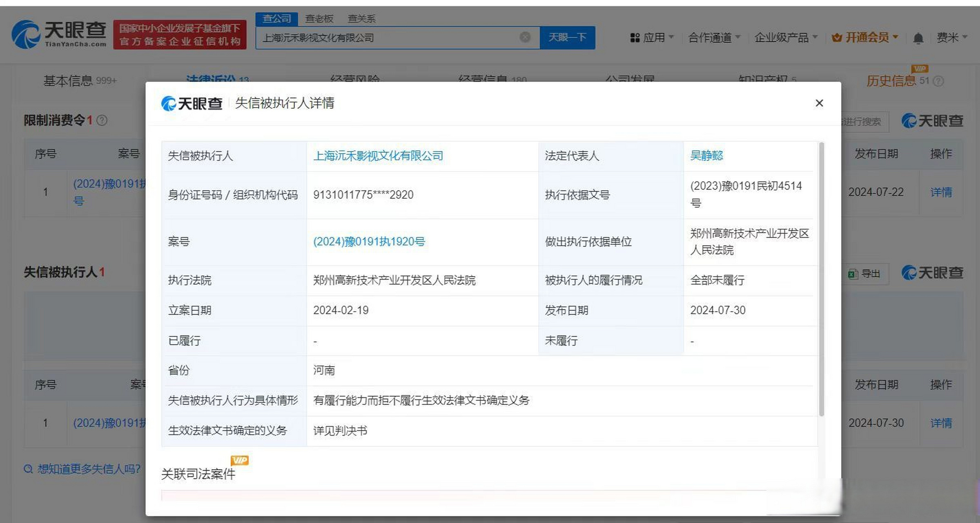Click the TianYanCha logo in the header
The image size is (980, 523).
(x=59, y=34)
